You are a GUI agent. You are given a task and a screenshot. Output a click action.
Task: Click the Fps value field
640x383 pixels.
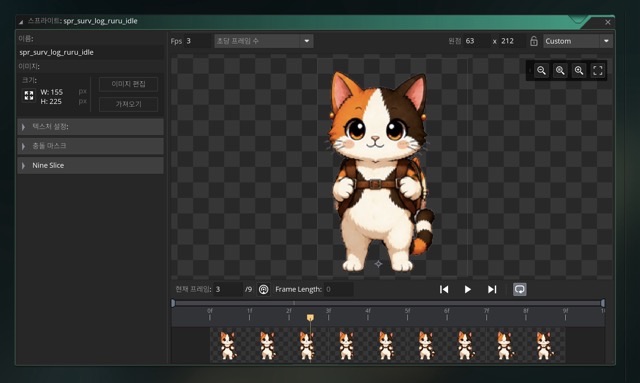[x=197, y=41]
